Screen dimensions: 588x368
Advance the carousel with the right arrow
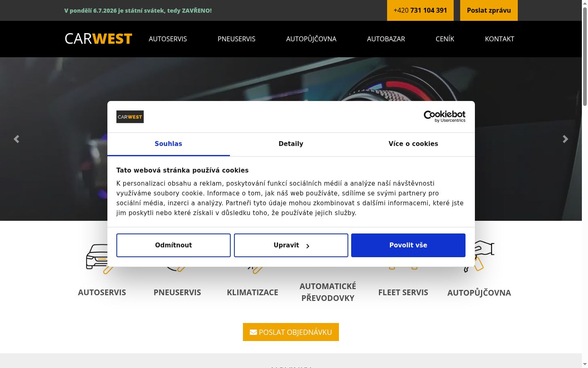566,139
